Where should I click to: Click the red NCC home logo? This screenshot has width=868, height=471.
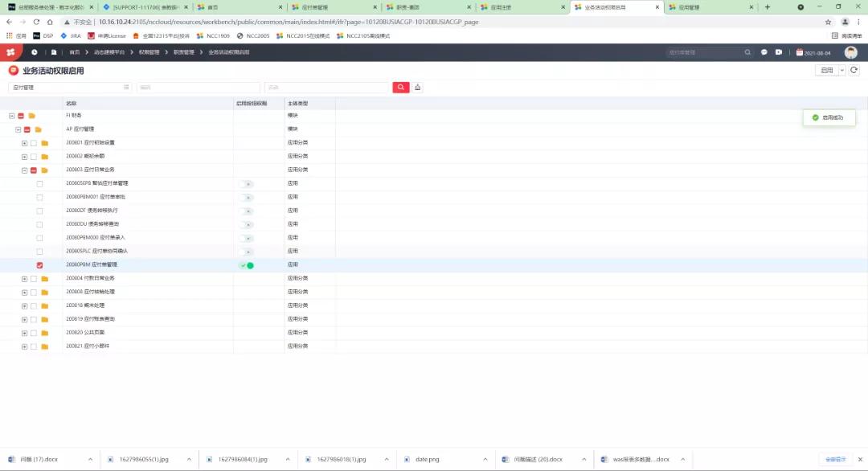(10, 52)
